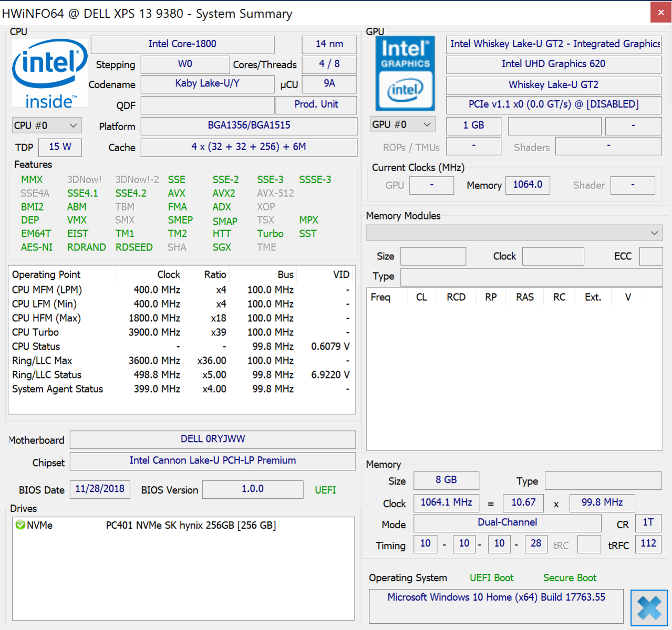Screen dimensions: 672x630
Task: Click the GPU memory 1 GB field
Action: (473, 125)
